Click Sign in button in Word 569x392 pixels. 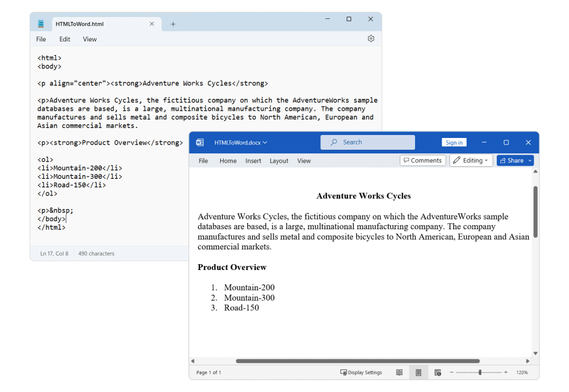[x=454, y=142]
